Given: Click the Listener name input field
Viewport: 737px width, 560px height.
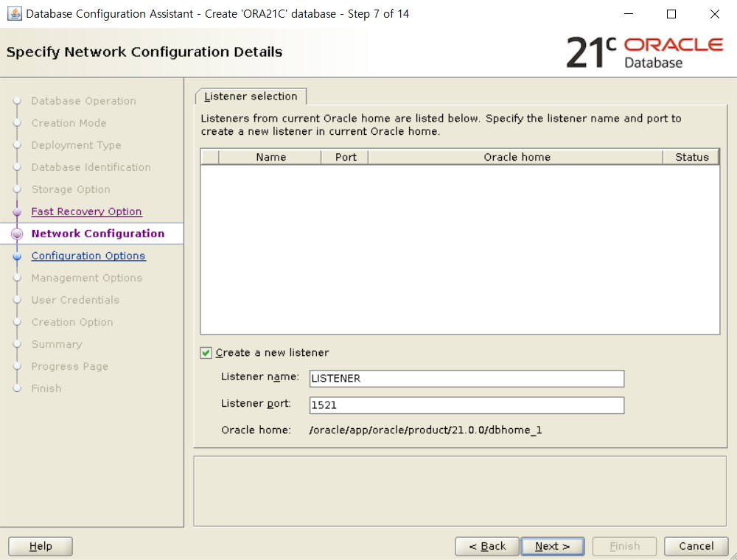Looking at the screenshot, I should [x=467, y=379].
